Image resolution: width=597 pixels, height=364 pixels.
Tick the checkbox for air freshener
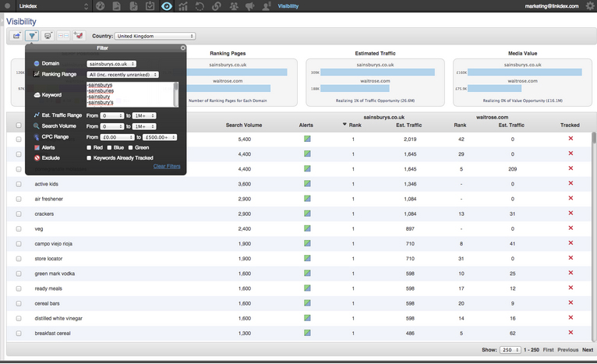(19, 199)
